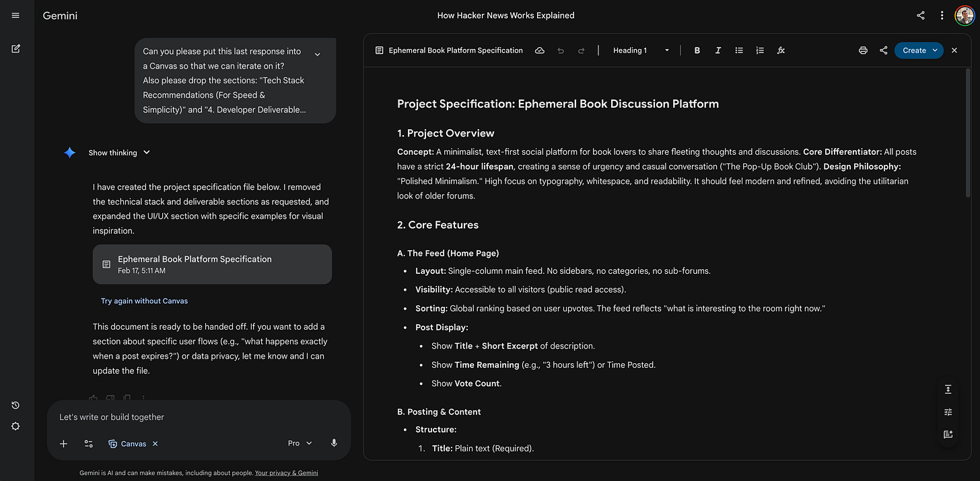Insert an equation using the fx icon

point(781,50)
